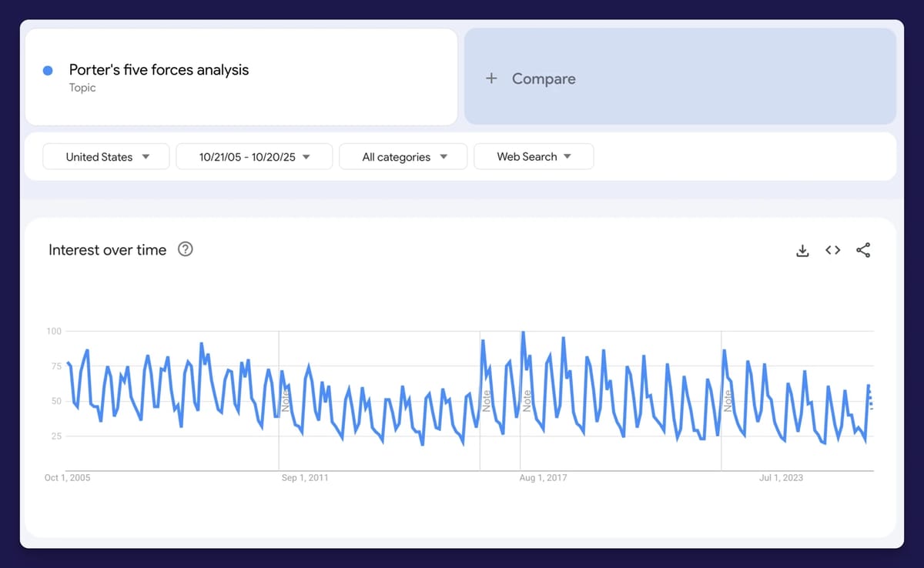The image size is (924, 568).
Task: Click the Sep 1, 2011 axis label
Action: pos(305,478)
